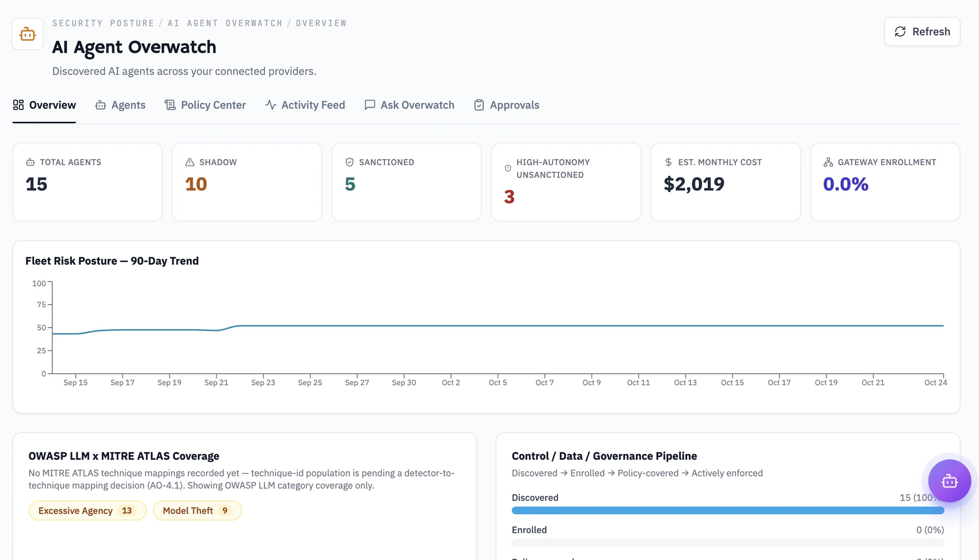Viewport: 979px width, 560px height.
Task: Click the OWASP LLM x MITRE ATLAS Coverage heading
Action: (124, 456)
